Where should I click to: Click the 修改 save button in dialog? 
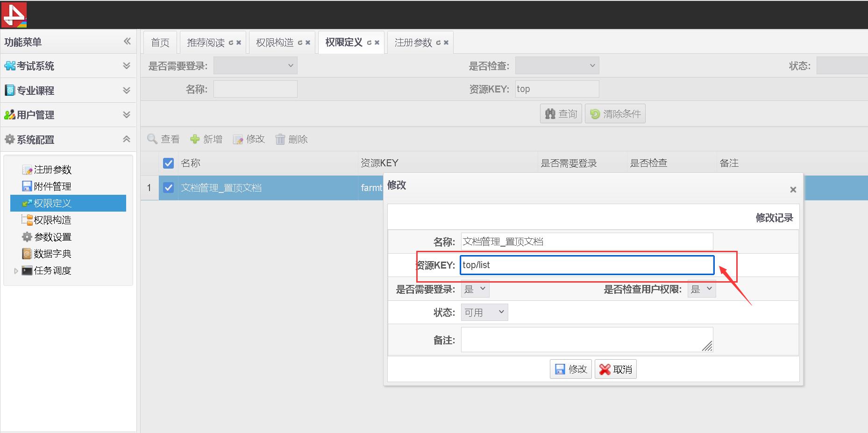[571, 369]
